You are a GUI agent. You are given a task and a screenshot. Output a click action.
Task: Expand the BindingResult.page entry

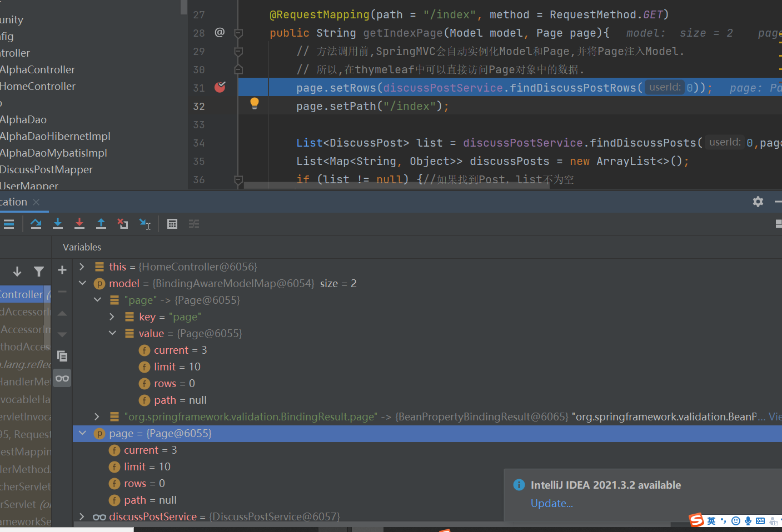[97, 416]
